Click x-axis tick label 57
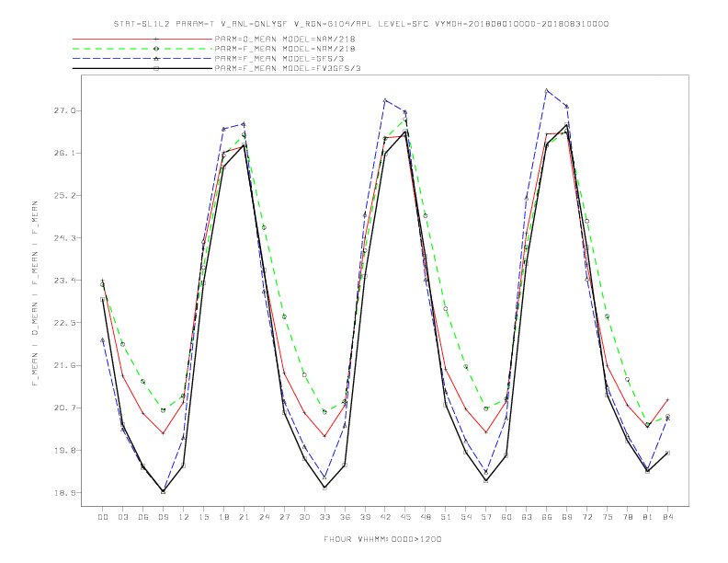 click(x=486, y=517)
